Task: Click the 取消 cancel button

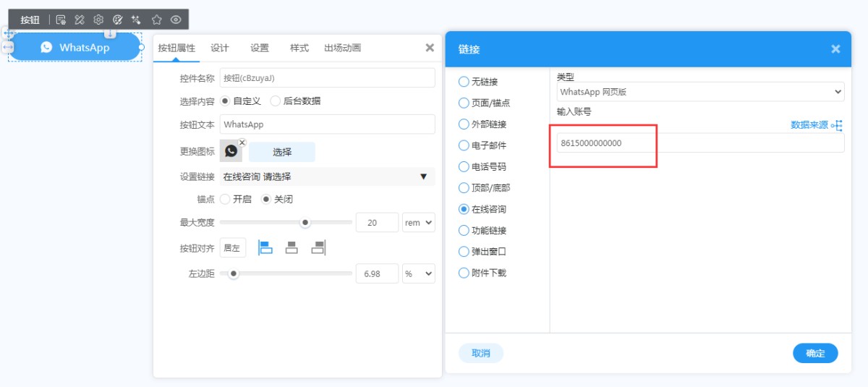Action: [x=481, y=353]
